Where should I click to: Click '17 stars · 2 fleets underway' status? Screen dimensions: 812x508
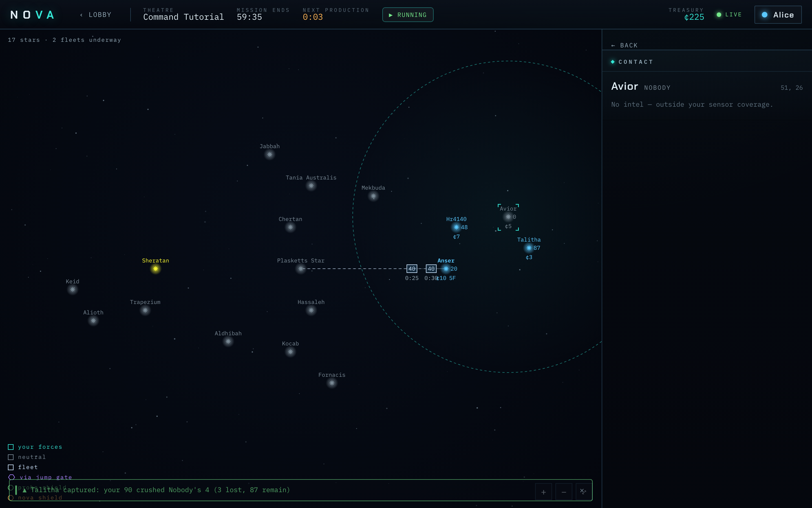[64, 40]
